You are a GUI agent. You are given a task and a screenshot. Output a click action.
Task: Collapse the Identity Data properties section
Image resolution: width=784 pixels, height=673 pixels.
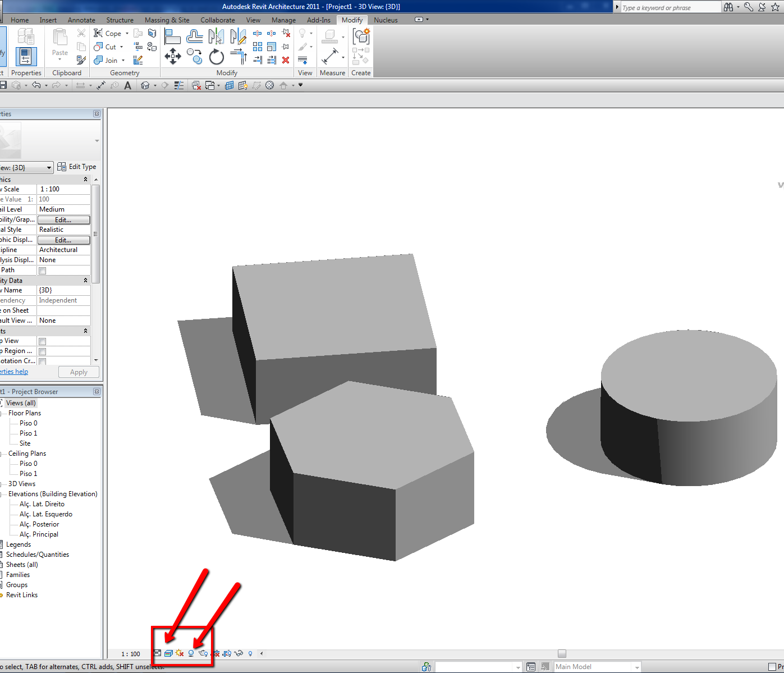click(x=85, y=281)
